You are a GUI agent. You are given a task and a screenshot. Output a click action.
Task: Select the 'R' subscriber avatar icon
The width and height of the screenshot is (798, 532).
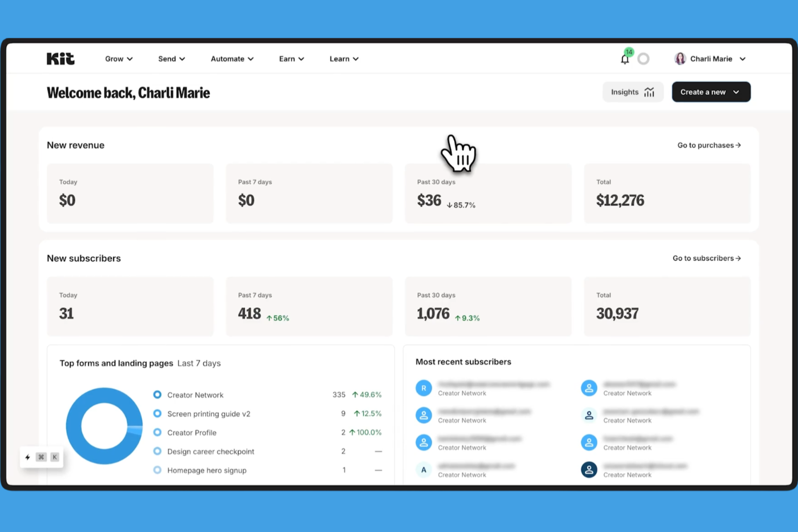coord(424,388)
